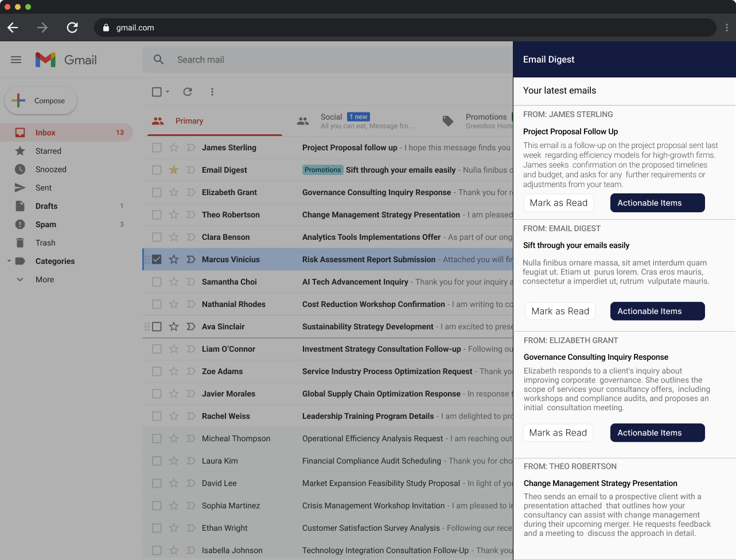Show Actionable Items for Sift through your emails

pyautogui.click(x=657, y=311)
